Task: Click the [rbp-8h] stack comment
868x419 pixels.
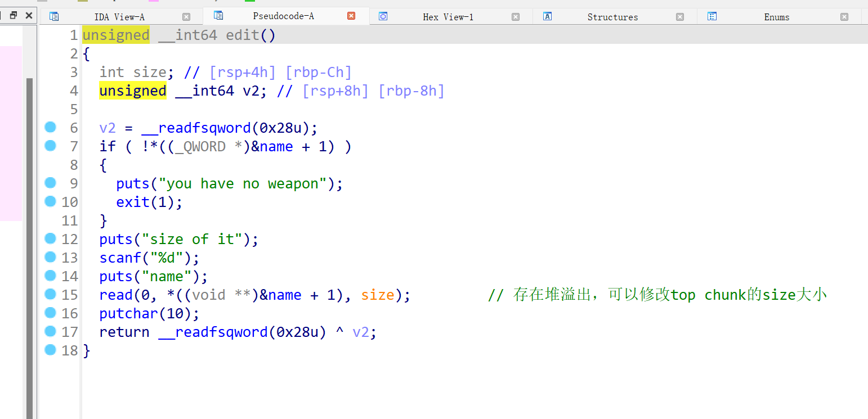Action: [411, 91]
